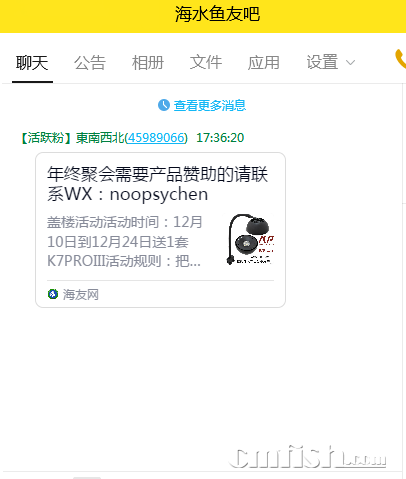Screen dimensions: 406x479
Task: Open the 公告 tab
Action: 90,63
